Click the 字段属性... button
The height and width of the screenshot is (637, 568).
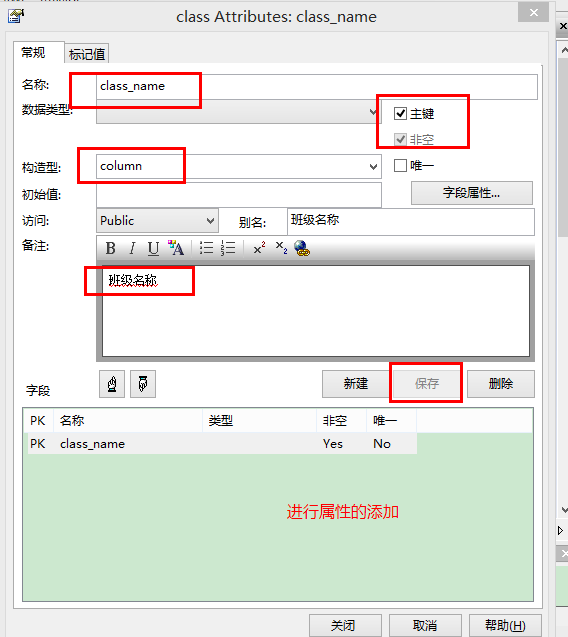[x=472, y=193]
